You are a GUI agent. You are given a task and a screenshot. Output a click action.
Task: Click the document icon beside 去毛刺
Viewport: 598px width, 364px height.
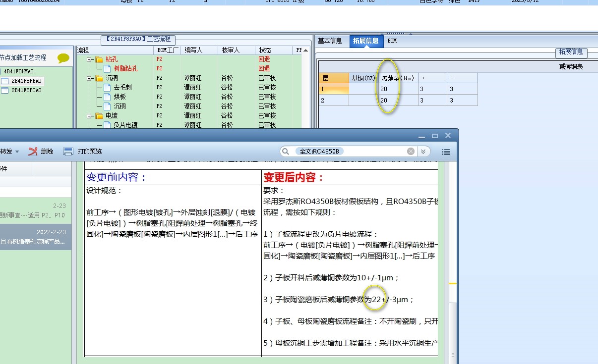tap(107, 88)
